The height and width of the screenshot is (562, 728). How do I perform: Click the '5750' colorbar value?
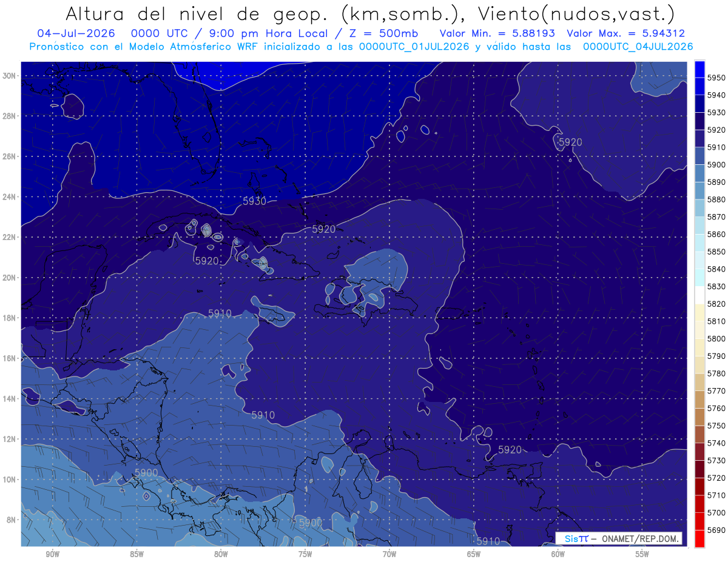click(x=716, y=426)
